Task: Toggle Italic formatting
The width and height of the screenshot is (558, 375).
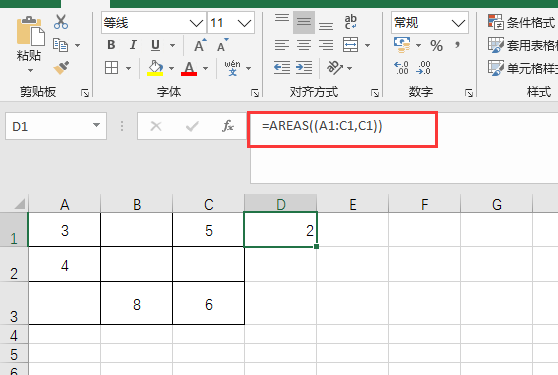Action: (133, 45)
